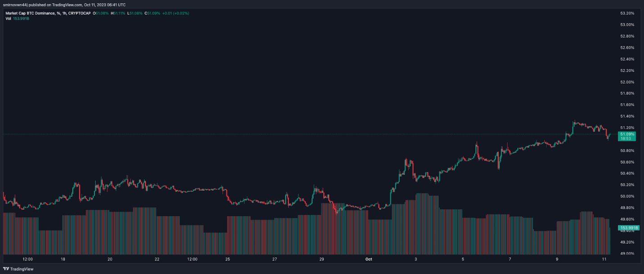Select the 9 date on time axis
This screenshot has height=274, width=644.
pyautogui.click(x=557, y=259)
